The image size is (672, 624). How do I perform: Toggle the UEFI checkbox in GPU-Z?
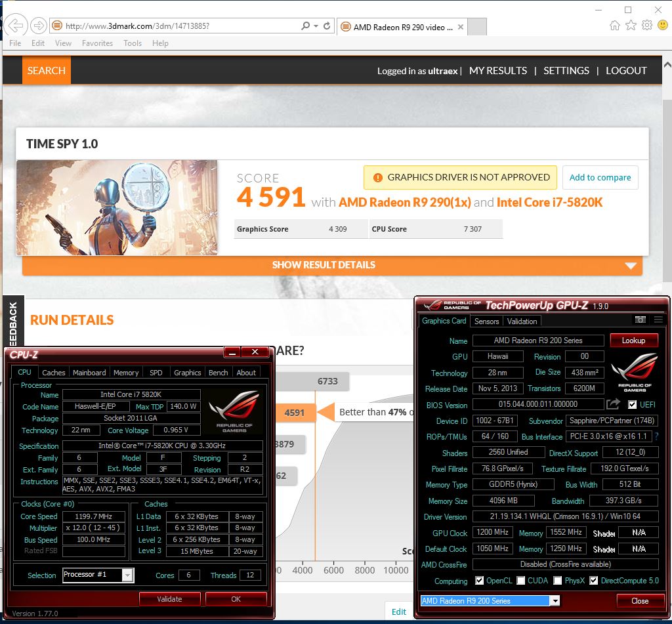(x=632, y=404)
